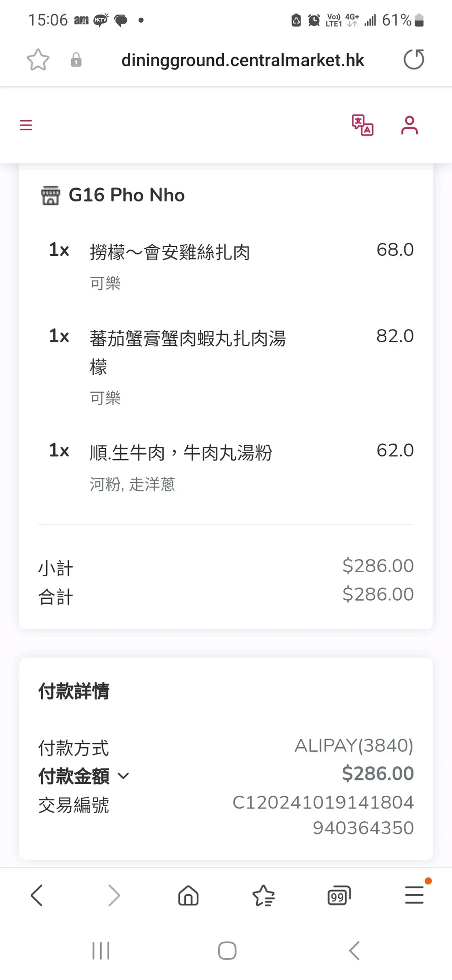Open the browser bookmarks list
Screen dimensions: 452x980
(263, 896)
